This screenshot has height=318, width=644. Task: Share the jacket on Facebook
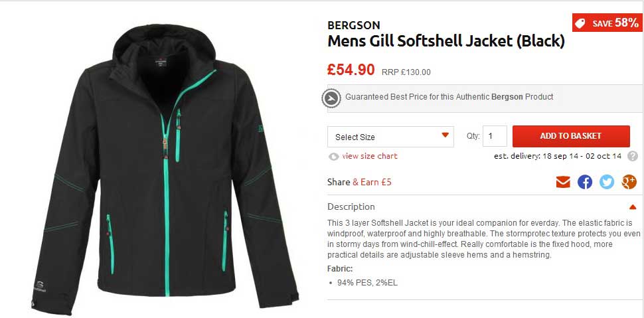pos(585,182)
